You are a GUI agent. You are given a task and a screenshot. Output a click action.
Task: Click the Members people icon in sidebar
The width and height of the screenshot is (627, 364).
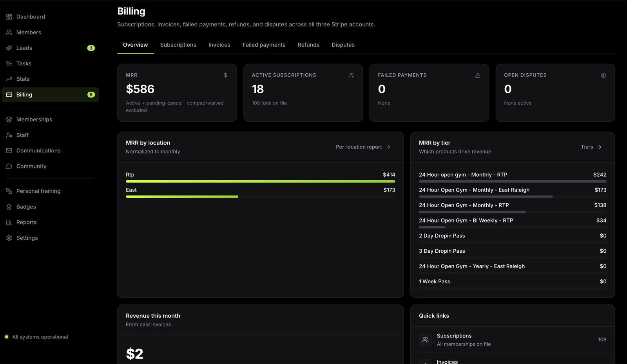click(x=9, y=33)
